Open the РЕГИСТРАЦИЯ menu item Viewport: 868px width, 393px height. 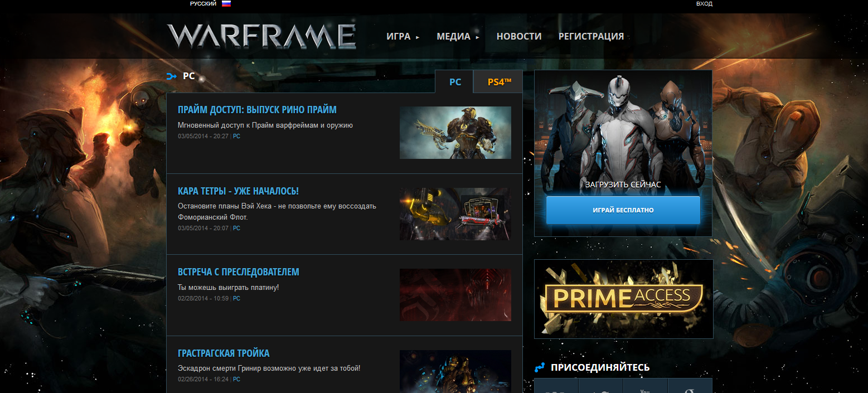[x=591, y=37]
